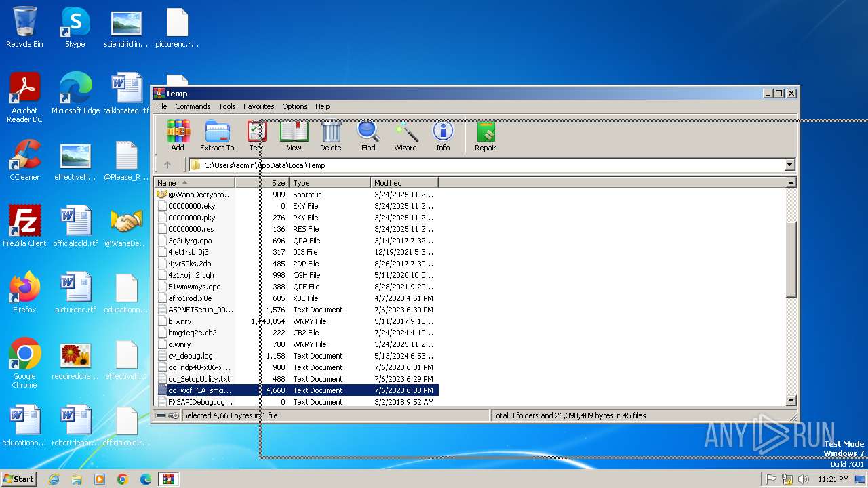Open Google Chrome desktop icon
Viewport: 868px width, 488px height.
point(24,363)
